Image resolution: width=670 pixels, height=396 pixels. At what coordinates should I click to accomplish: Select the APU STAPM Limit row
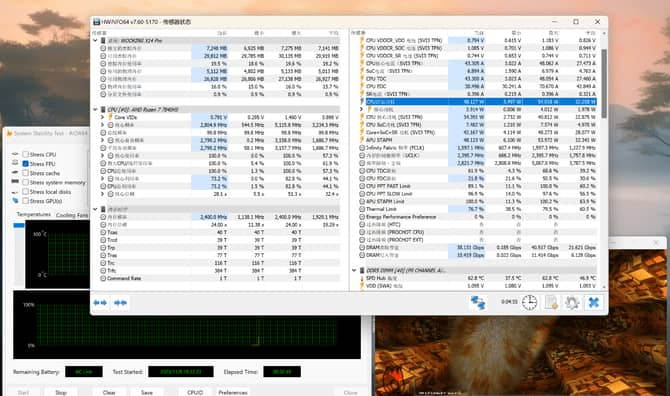(477, 201)
